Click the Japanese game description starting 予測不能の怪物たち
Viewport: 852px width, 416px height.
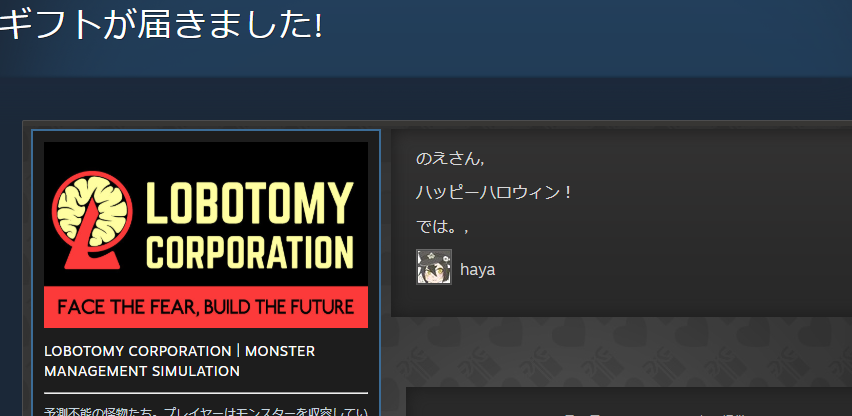point(206,411)
